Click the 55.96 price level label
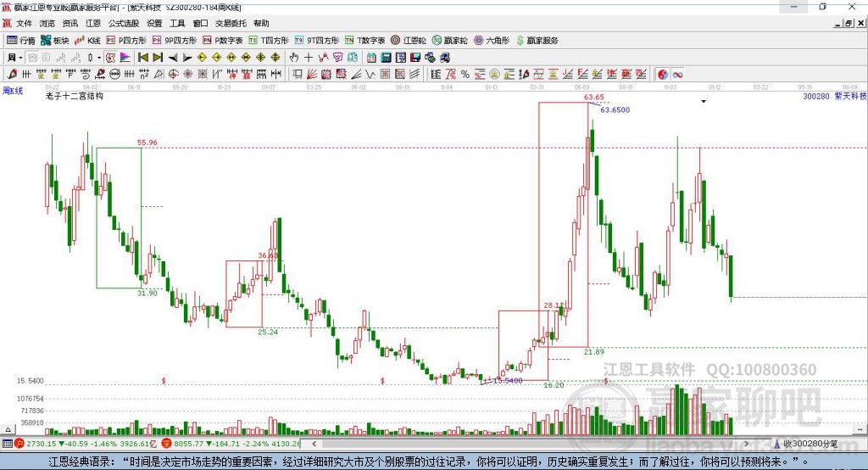Screen dimensions: 868x470 (147, 143)
